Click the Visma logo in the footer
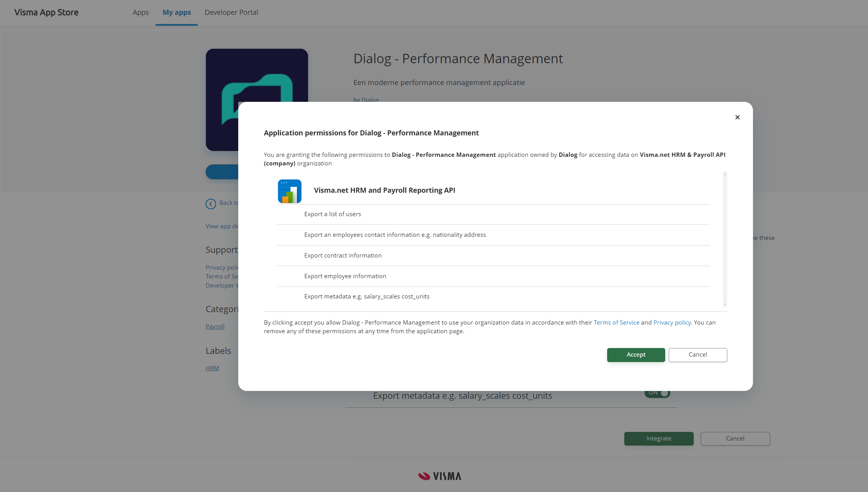The height and width of the screenshot is (492, 868). click(440, 476)
